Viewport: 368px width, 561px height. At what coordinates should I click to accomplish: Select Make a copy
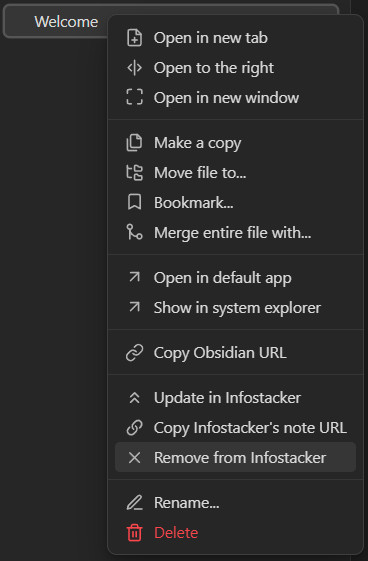pyautogui.click(x=235, y=143)
